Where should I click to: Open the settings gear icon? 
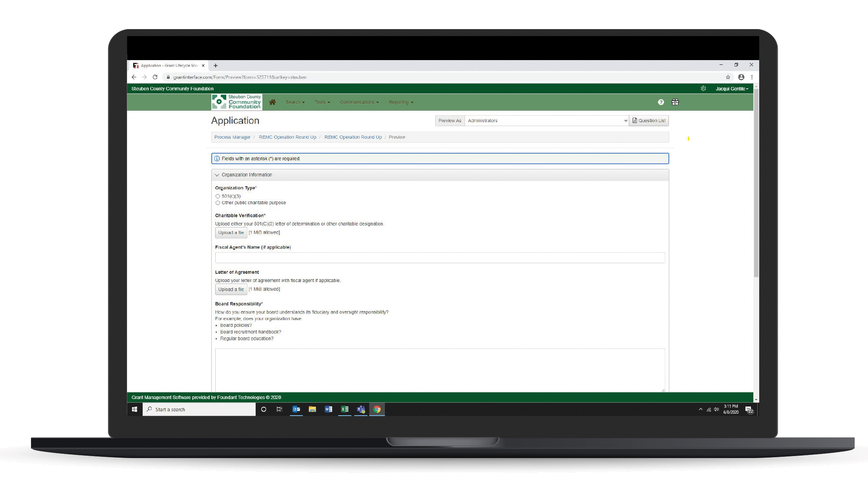(703, 88)
